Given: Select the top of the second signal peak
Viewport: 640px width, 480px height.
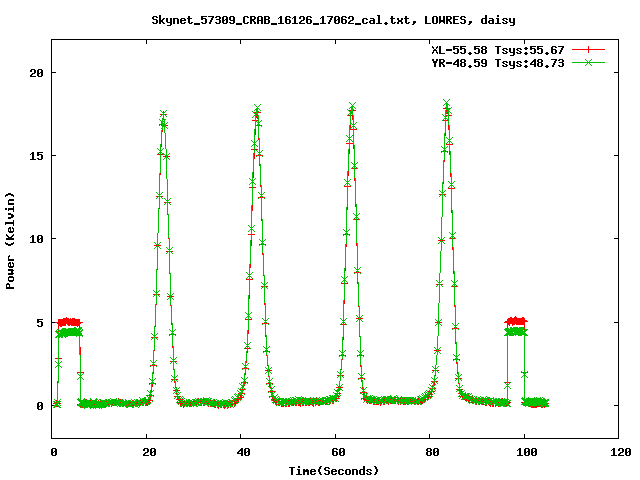Looking at the screenshot, I should [257, 108].
